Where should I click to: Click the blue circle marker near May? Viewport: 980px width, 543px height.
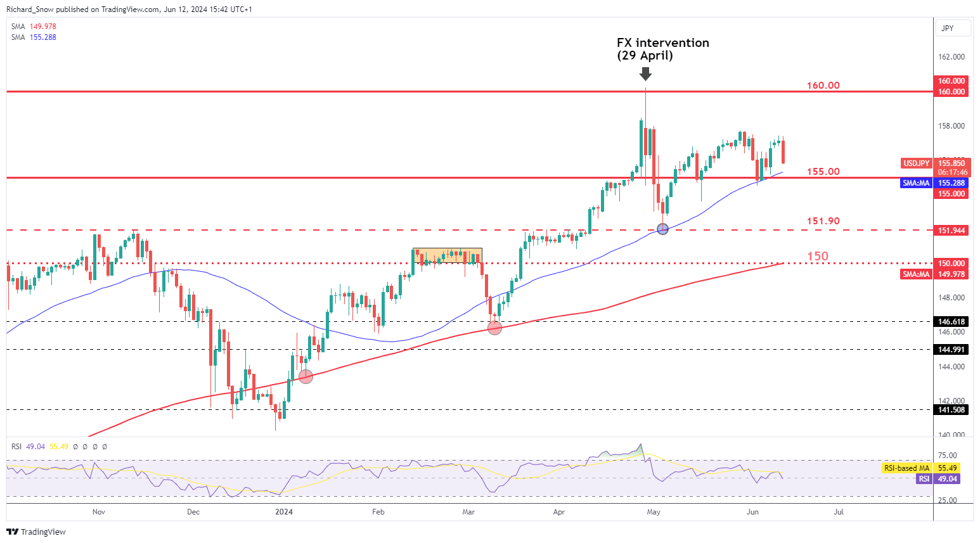[663, 229]
